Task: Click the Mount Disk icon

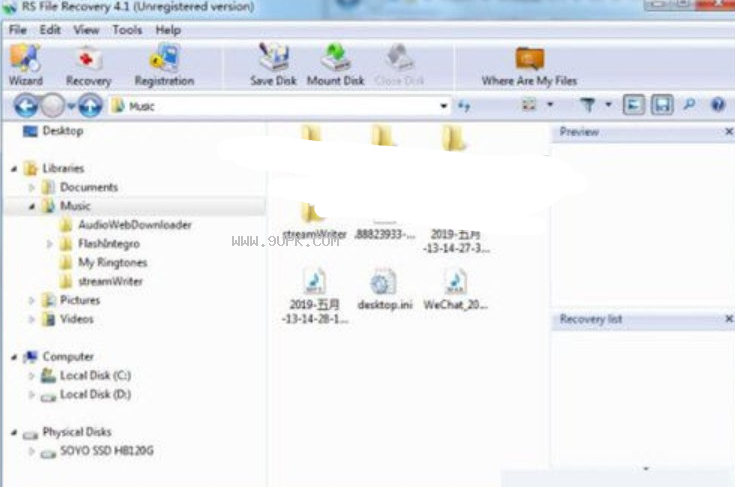Action: coord(336,65)
